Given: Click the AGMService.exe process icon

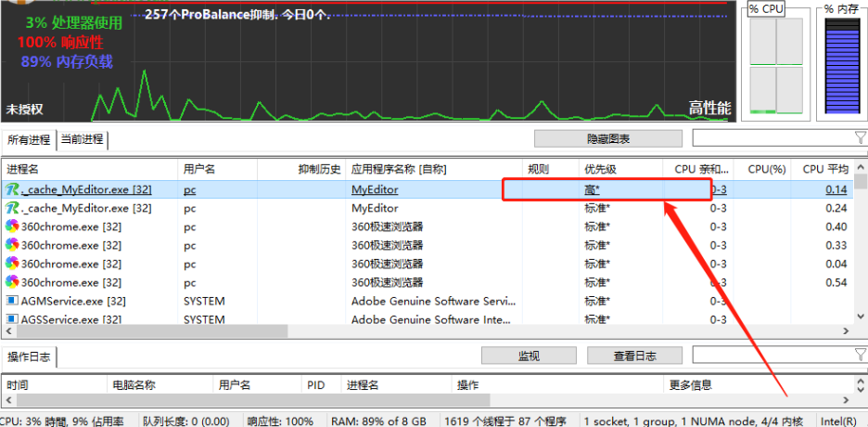Looking at the screenshot, I should (12, 301).
